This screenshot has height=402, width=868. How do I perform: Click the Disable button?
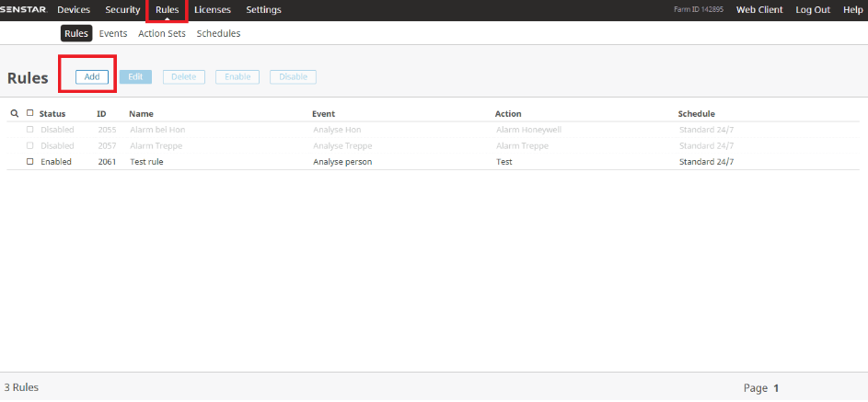coord(293,77)
